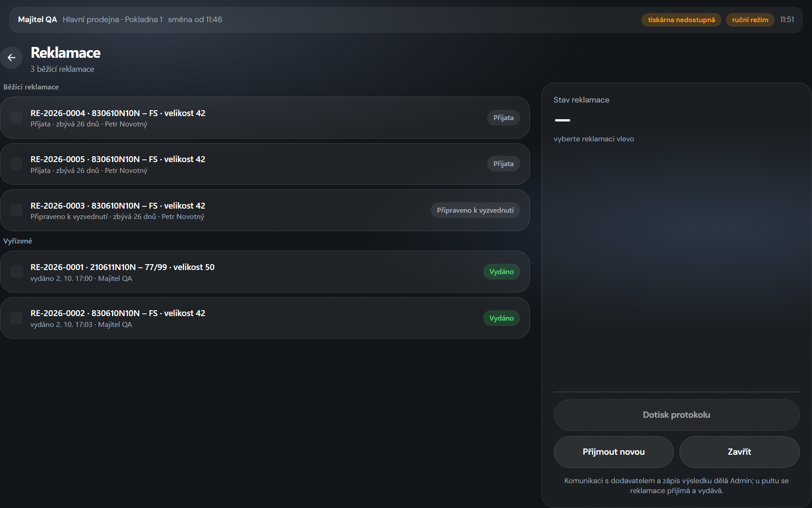The height and width of the screenshot is (508, 812).
Task: Click the Přijata badge on RE-2026-0004
Action: click(503, 118)
